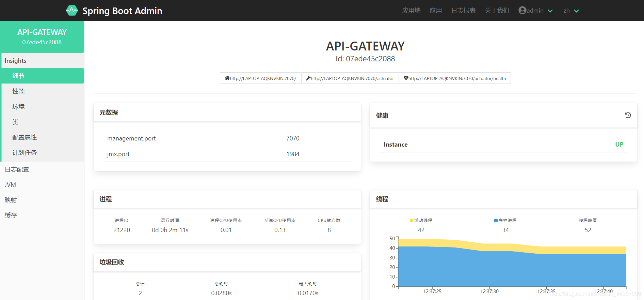Click the 活动线程 count 42
Screen dimensions: 644x300
(x=421, y=230)
